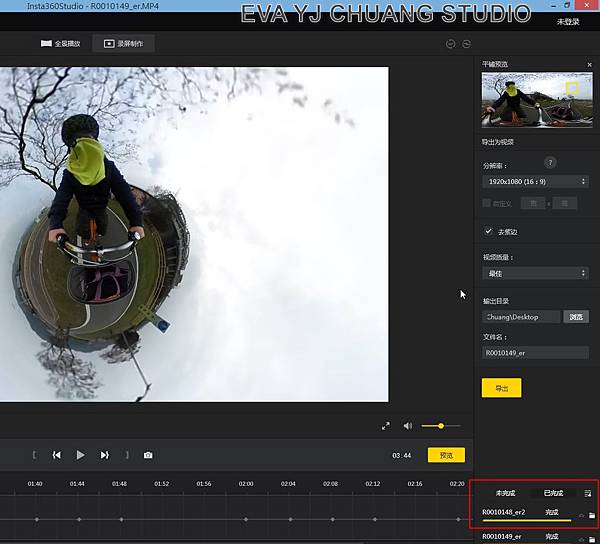Click the 浏览 browse button

(x=576, y=317)
